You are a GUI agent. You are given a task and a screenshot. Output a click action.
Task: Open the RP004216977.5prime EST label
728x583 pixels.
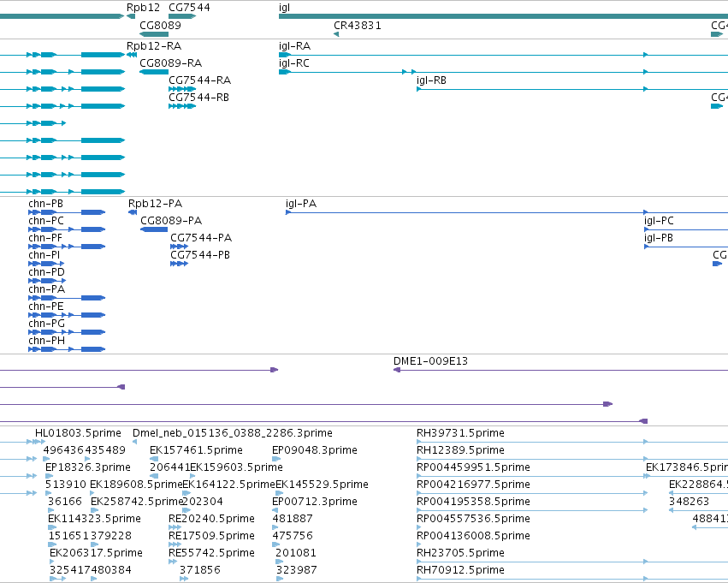(x=473, y=485)
